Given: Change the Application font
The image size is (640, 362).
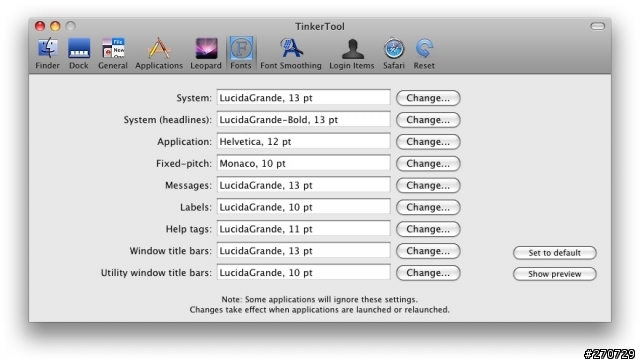Looking at the screenshot, I should [428, 142].
